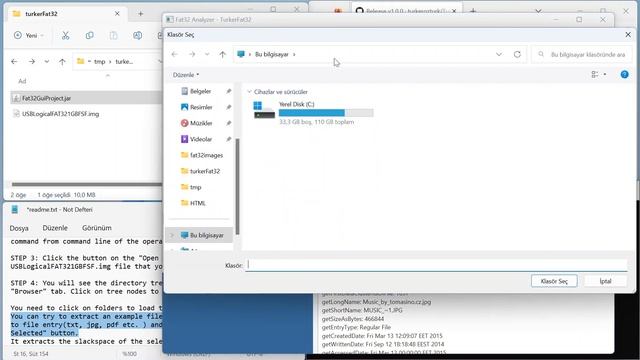Open the turkerFat32 folder in navigation pane

tap(200, 171)
